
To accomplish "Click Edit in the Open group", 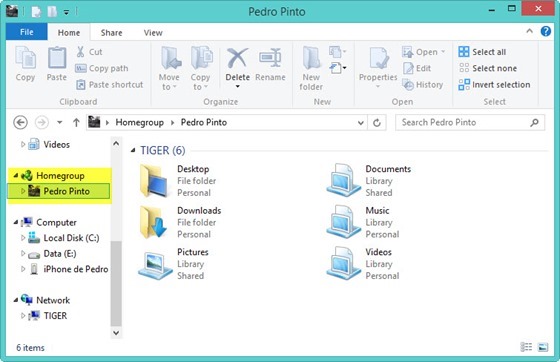I will click(x=417, y=68).
